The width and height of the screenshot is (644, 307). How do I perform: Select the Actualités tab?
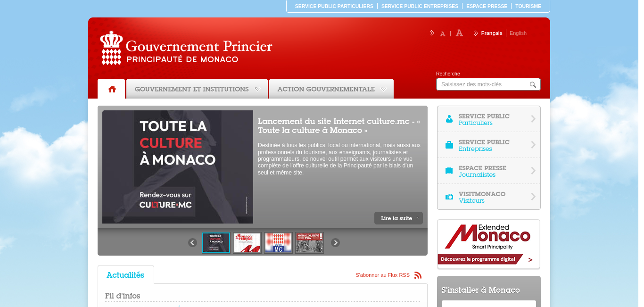click(x=125, y=275)
